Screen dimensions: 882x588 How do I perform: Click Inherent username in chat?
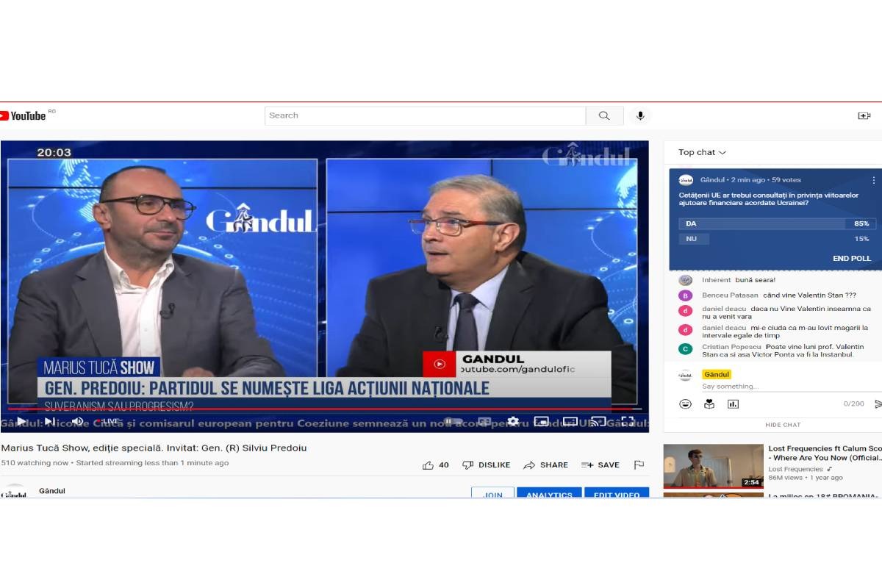[x=716, y=280]
